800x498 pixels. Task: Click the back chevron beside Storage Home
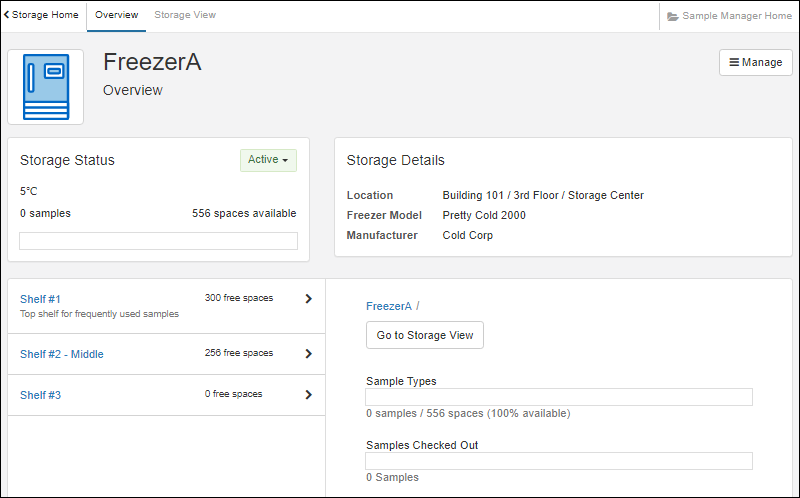(x=6, y=15)
